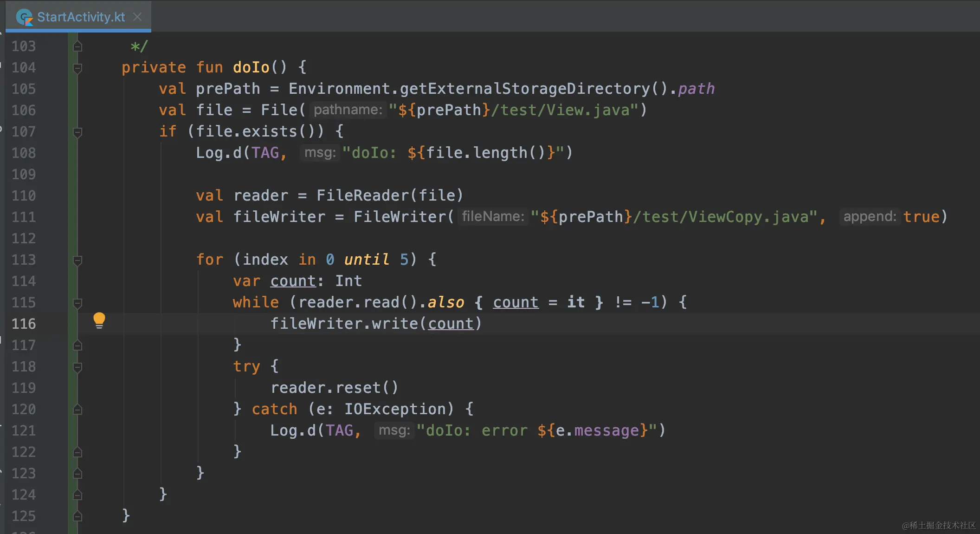This screenshot has width=980, height=534.
Task: Collapse the doIo function at line 104
Action: point(77,68)
